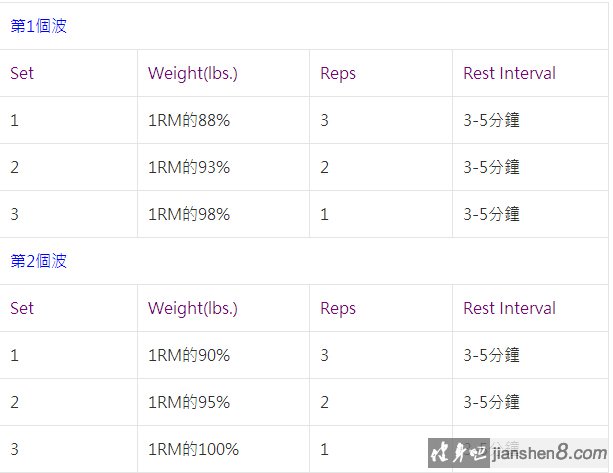Click the second wave Weight(lbs.) header
Screen dimensions: 613x473
coord(193,308)
